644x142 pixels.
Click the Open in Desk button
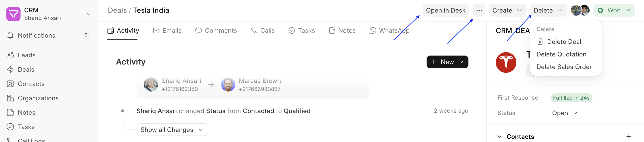point(446,10)
